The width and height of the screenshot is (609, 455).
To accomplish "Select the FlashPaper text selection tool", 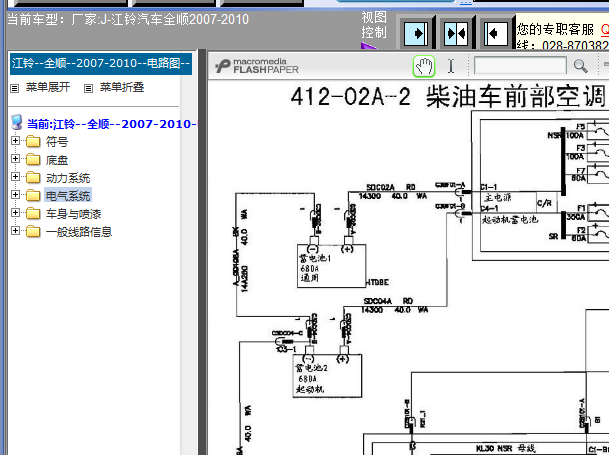I will [451, 66].
